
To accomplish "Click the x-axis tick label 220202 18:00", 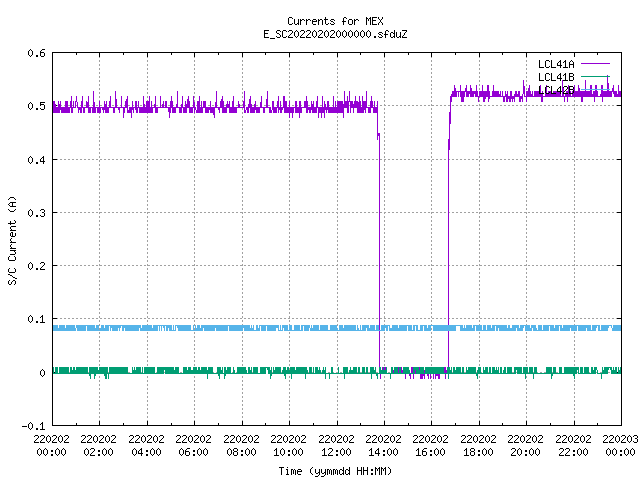I will pyautogui.click(x=478, y=445).
